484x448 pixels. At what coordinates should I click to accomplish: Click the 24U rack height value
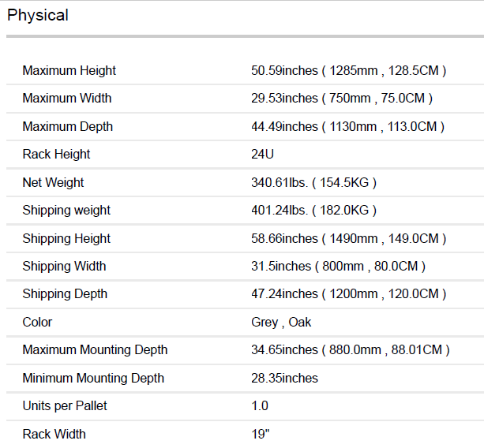[263, 155]
